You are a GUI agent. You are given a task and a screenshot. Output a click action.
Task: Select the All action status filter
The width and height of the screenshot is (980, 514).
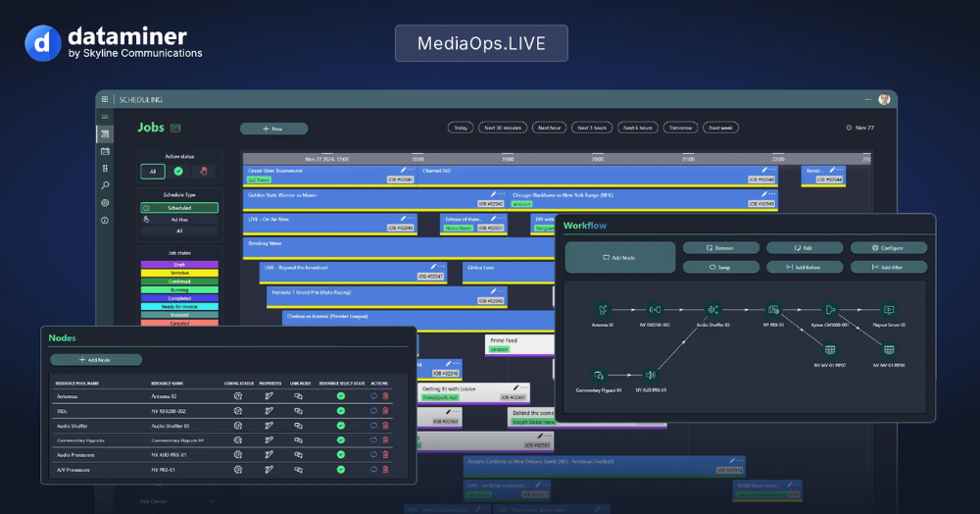click(153, 172)
